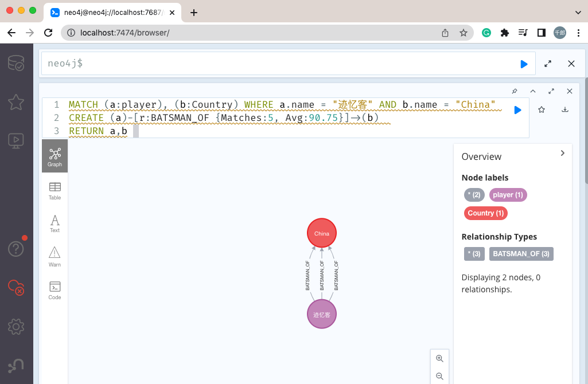Viewport: 588px width, 384px height.
Task: Open the About Neo4j icon at the sidebar bottom
Action: click(16, 366)
